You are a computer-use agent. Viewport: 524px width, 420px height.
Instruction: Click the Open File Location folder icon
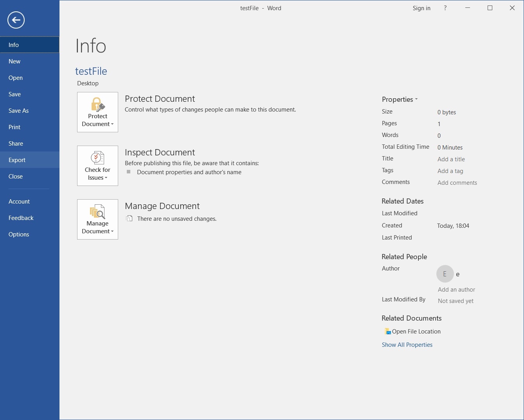pos(388,332)
